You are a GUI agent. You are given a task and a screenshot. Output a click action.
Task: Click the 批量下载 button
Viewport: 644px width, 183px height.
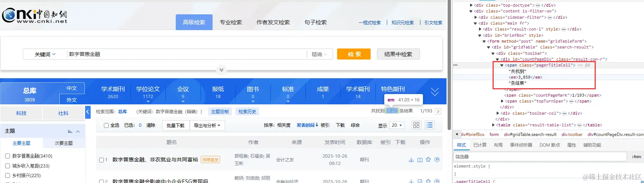tap(175, 125)
